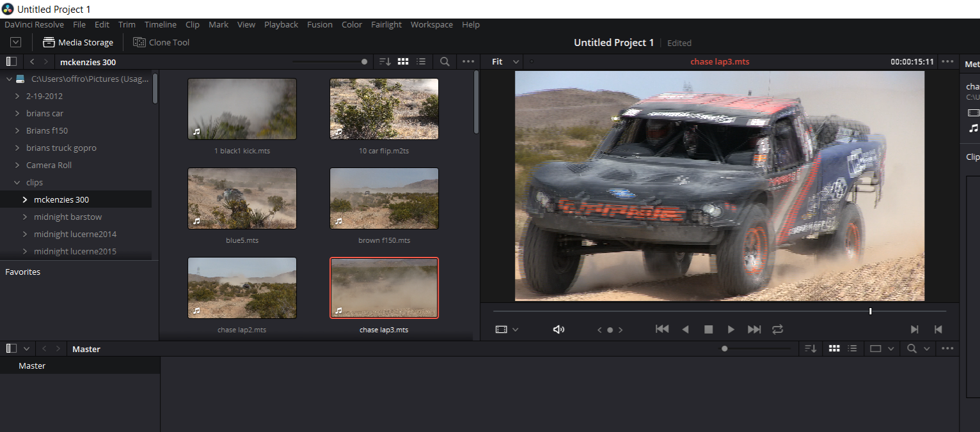Open the Clone Tool
This screenshot has height=432, width=980.
pyautogui.click(x=161, y=42)
